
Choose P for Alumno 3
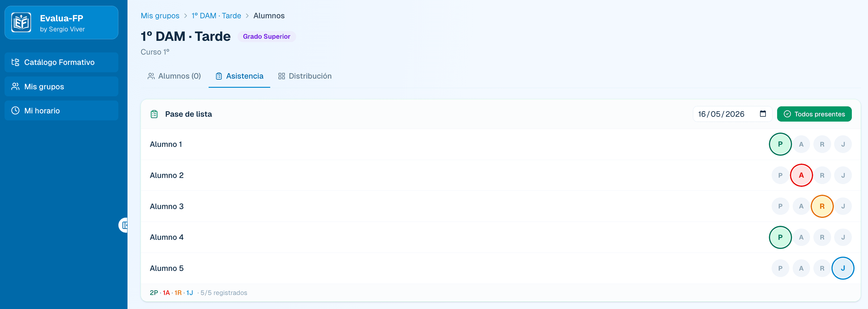780,206
